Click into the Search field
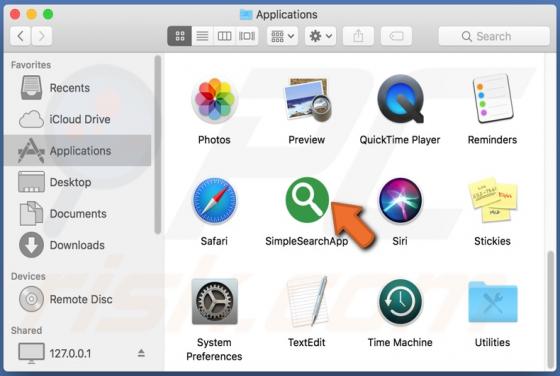The image size is (560, 376). pyautogui.click(x=494, y=36)
